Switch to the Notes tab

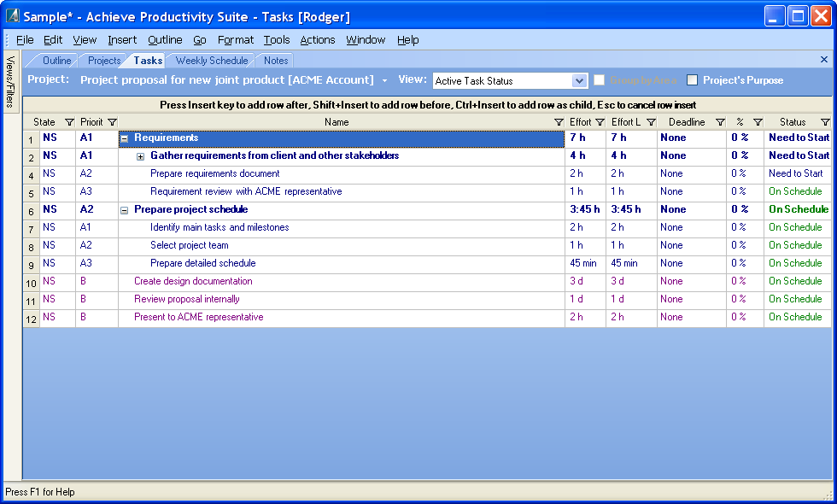tap(276, 61)
